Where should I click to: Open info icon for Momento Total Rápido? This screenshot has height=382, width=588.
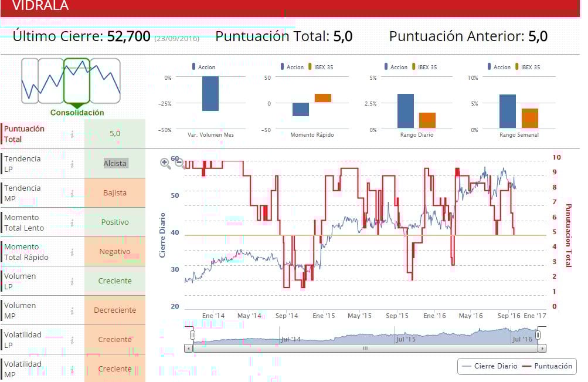(x=72, y=252)
